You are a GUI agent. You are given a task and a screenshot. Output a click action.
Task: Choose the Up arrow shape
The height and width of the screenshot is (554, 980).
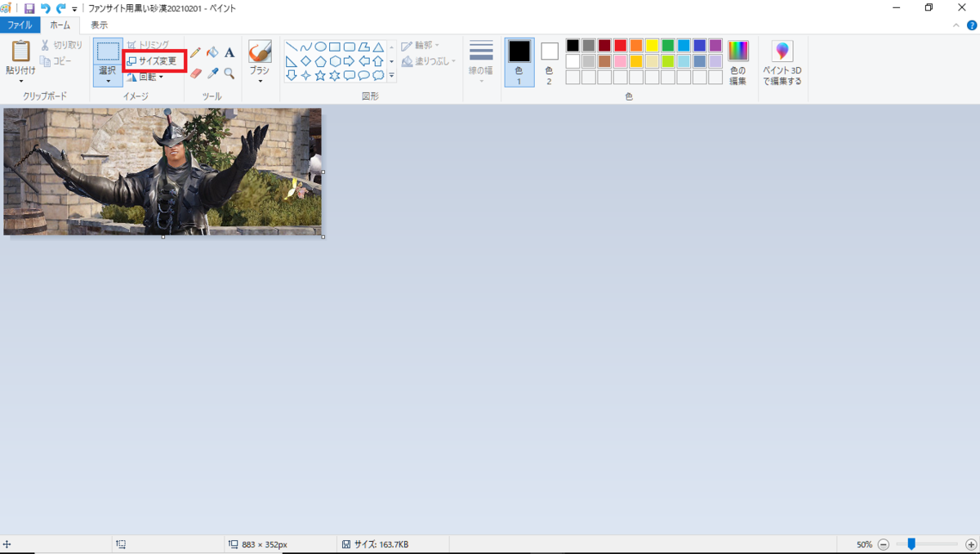[378, 61]
